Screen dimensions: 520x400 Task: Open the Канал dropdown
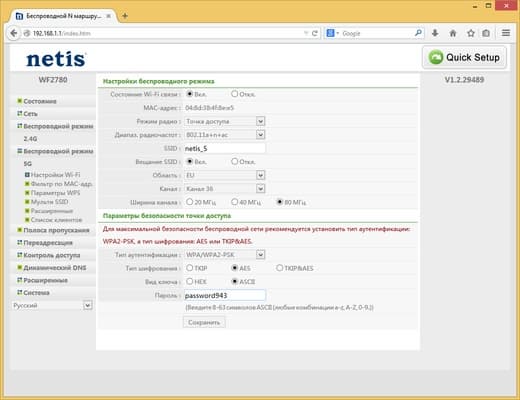(225, 189)
